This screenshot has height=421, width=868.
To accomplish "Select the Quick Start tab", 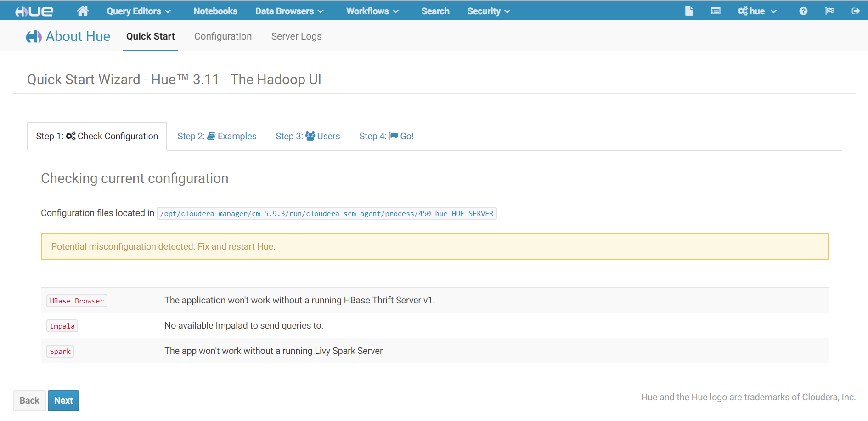I will click(151, 36).
